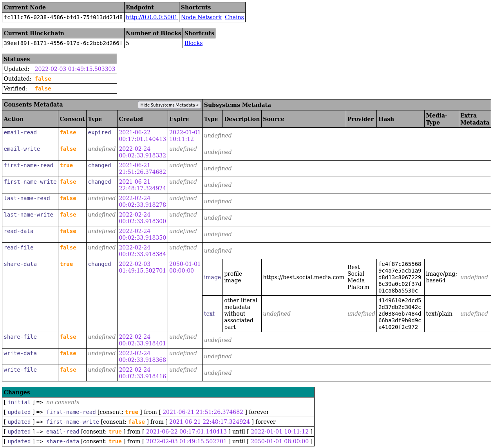Click the share-file action cell
The image size is (492, 448).
[30, 340]
